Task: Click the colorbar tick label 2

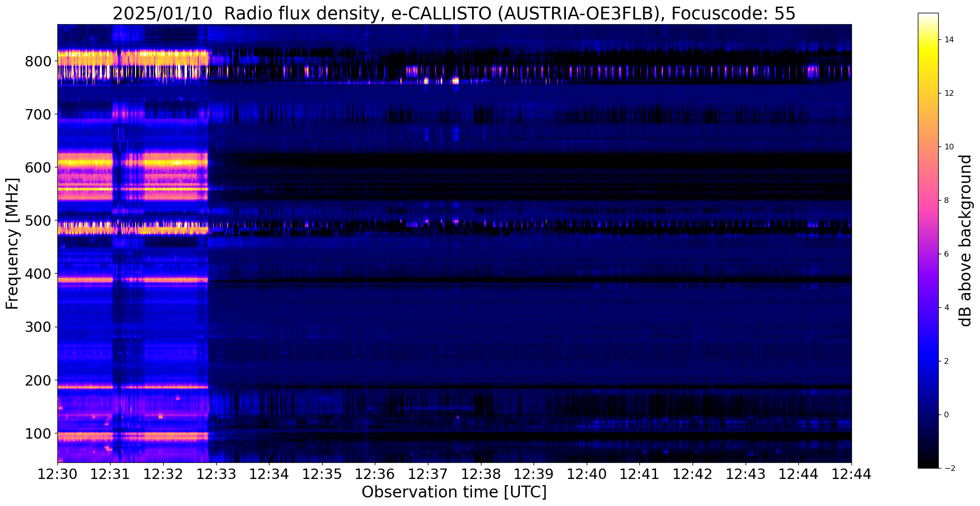Action: [x=947, y=361]
